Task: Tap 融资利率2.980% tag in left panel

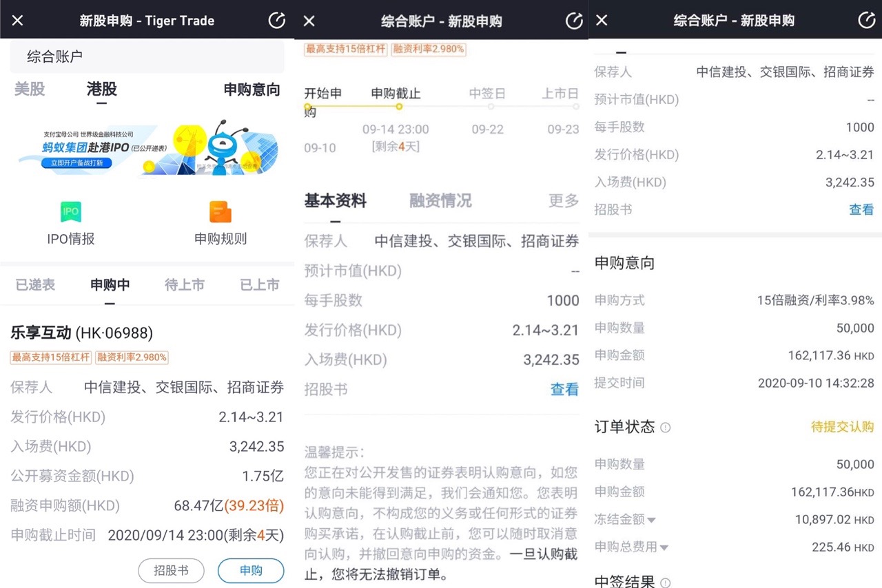Action: pos(132,357)
